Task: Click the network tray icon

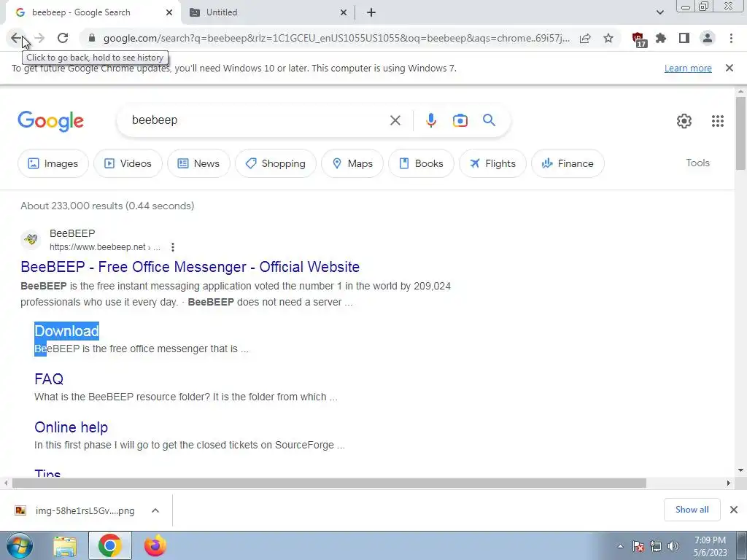Action: (x=656, y=546)
